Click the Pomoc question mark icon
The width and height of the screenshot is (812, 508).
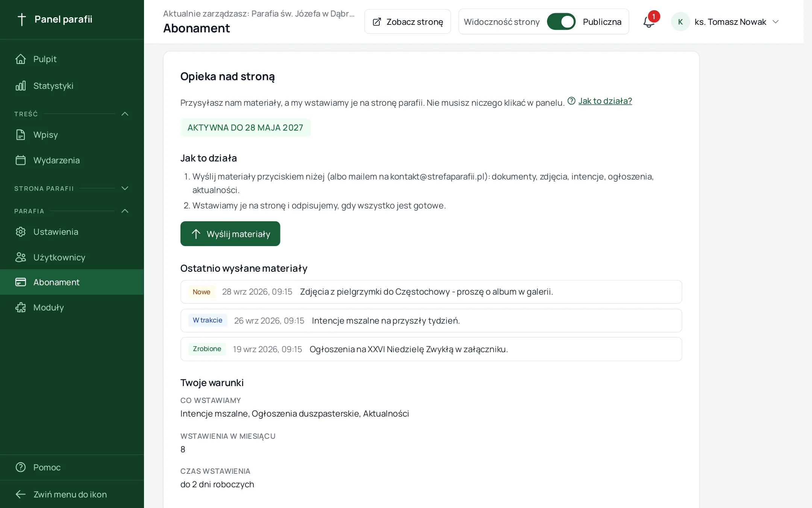point(21,467)
